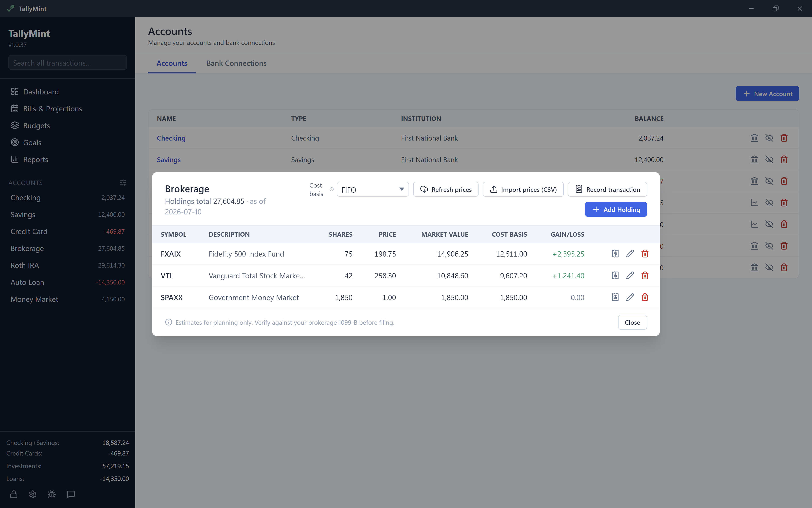
Task: Click the accounts list customize sliders icon
Action: tap(123, 182)
